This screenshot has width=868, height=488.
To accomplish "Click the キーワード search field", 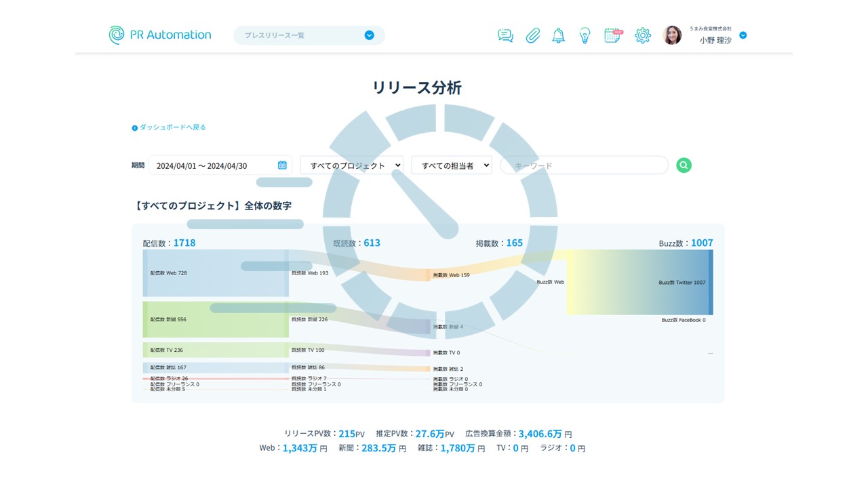I will [583, 165].
